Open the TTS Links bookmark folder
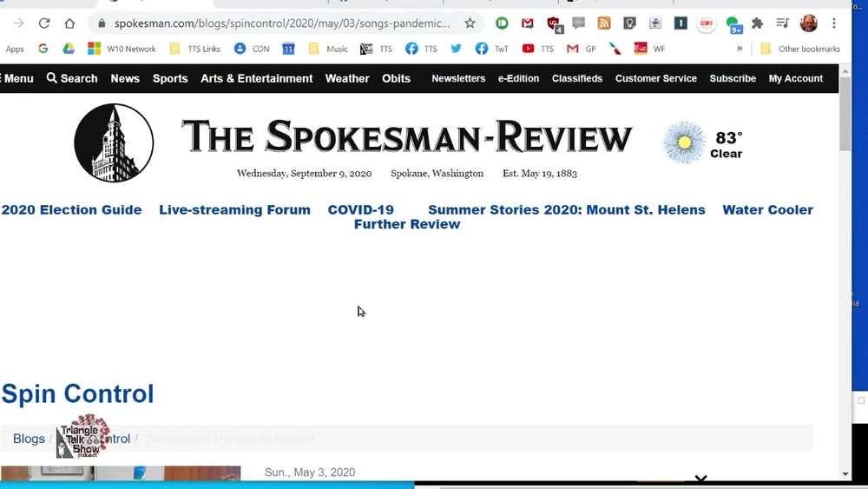 194,49
